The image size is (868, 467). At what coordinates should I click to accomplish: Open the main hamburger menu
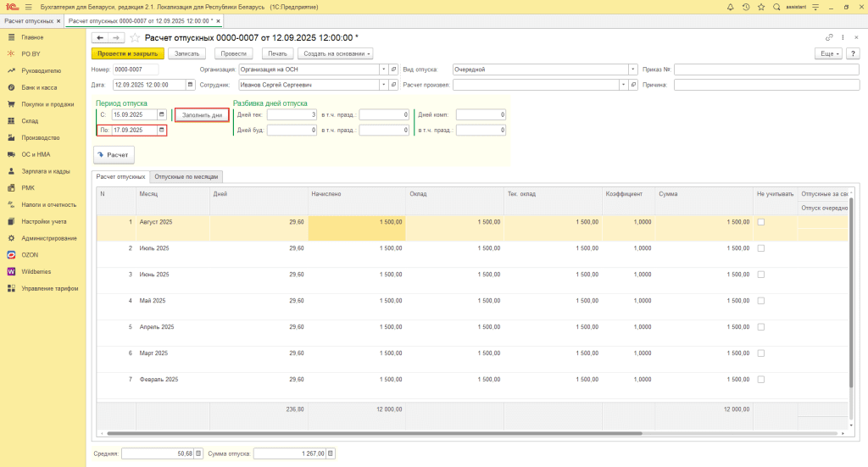[28, 7]
